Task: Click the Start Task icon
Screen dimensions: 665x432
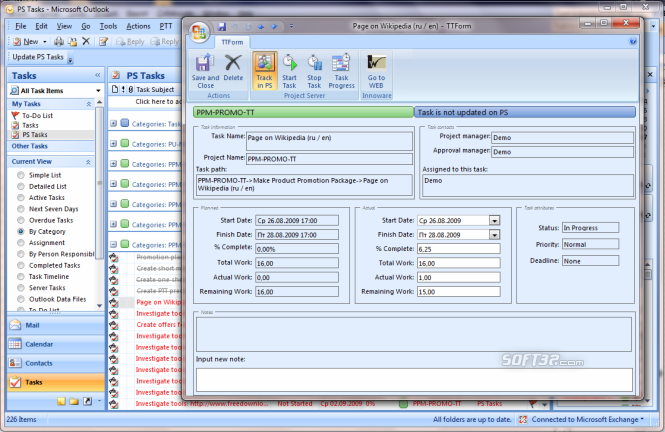Action: tap(290, 71)
